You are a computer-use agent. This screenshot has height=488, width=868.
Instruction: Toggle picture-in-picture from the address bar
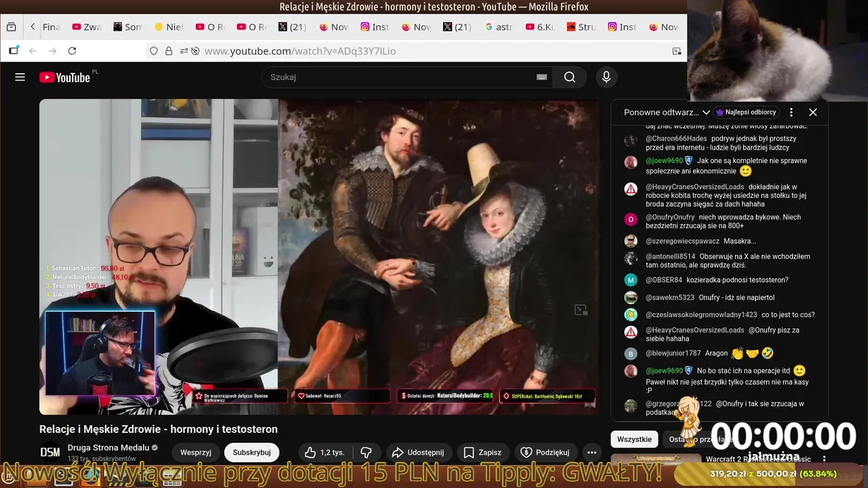point(677,51)
